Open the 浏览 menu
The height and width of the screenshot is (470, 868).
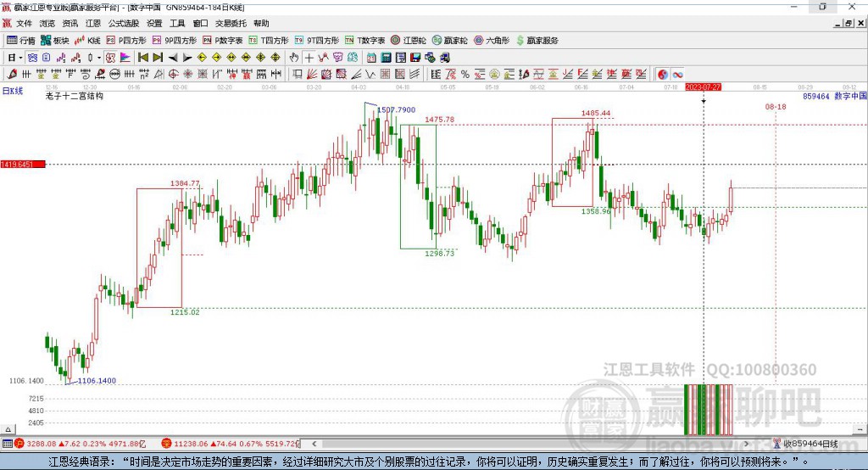click(47, 23)
